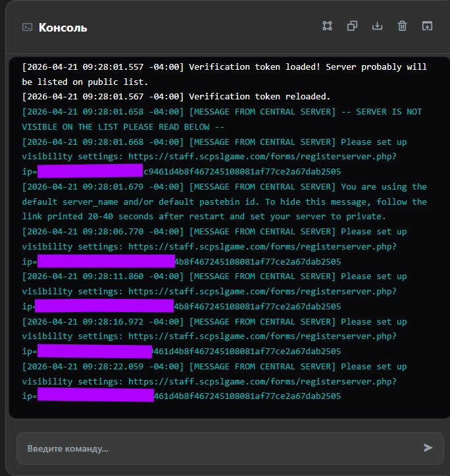Open registerserver.php link at 09:28:22.059
Screen dimensions: 450x476
[x=262, y=381]
